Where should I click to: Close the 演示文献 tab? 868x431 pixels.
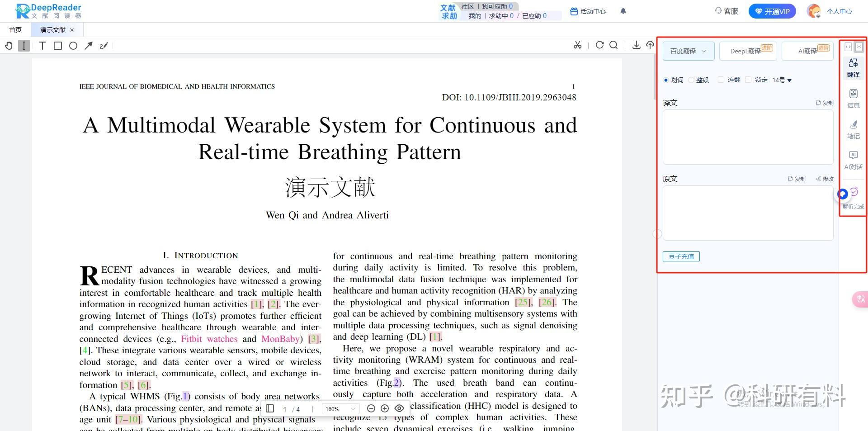click(72, 30)
